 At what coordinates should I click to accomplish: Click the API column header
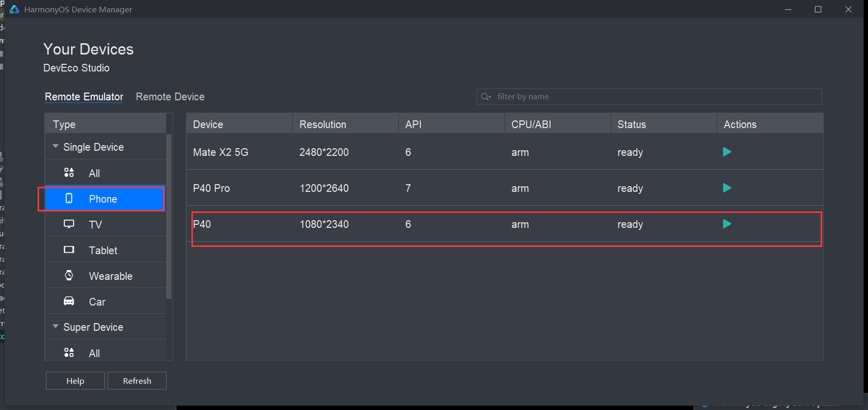pos(452,124)
